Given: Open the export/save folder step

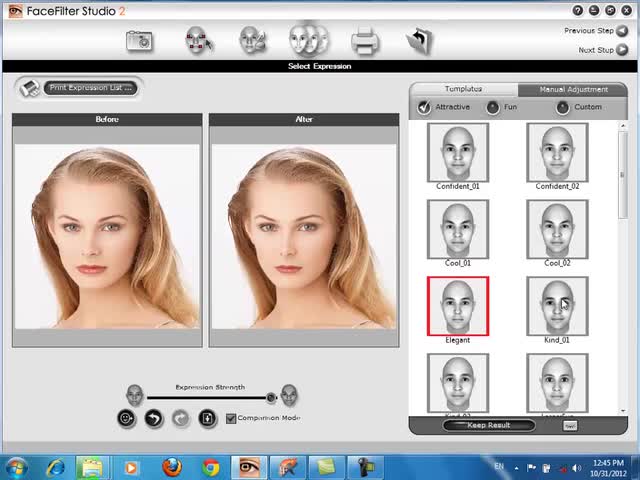Looking at the screenshot, I should click(x=419, y=41).
